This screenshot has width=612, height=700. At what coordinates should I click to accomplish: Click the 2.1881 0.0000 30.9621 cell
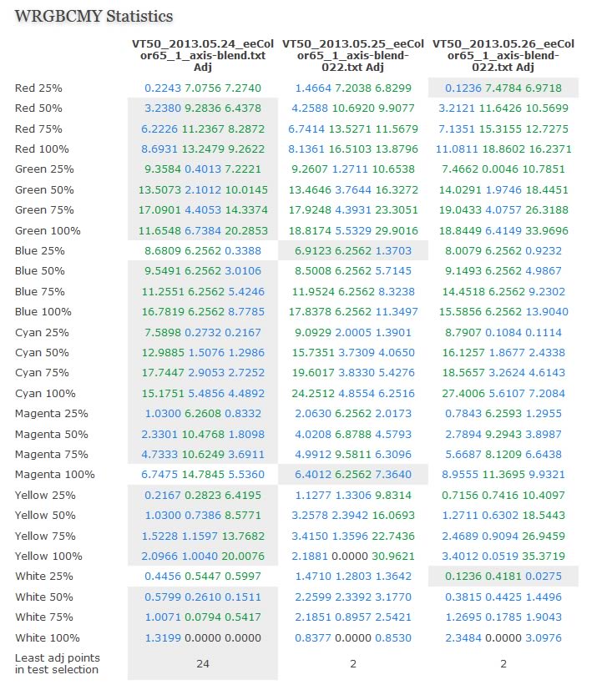point(353,556)
